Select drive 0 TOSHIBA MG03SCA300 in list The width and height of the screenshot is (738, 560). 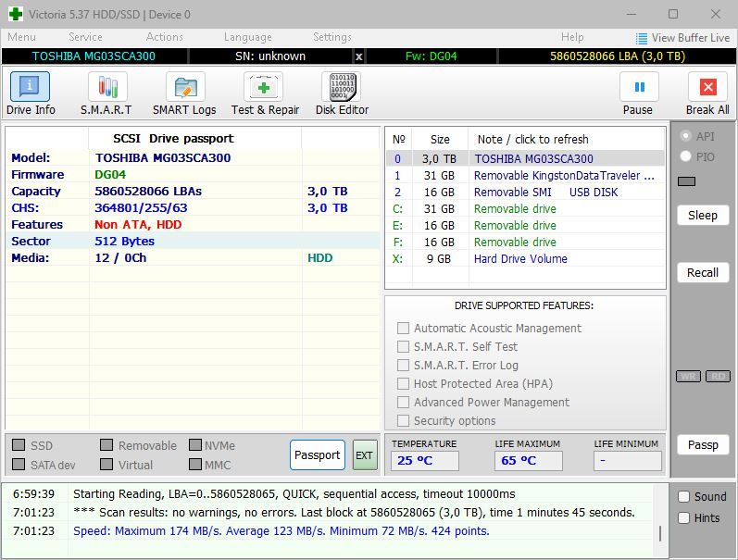point(525,158)
